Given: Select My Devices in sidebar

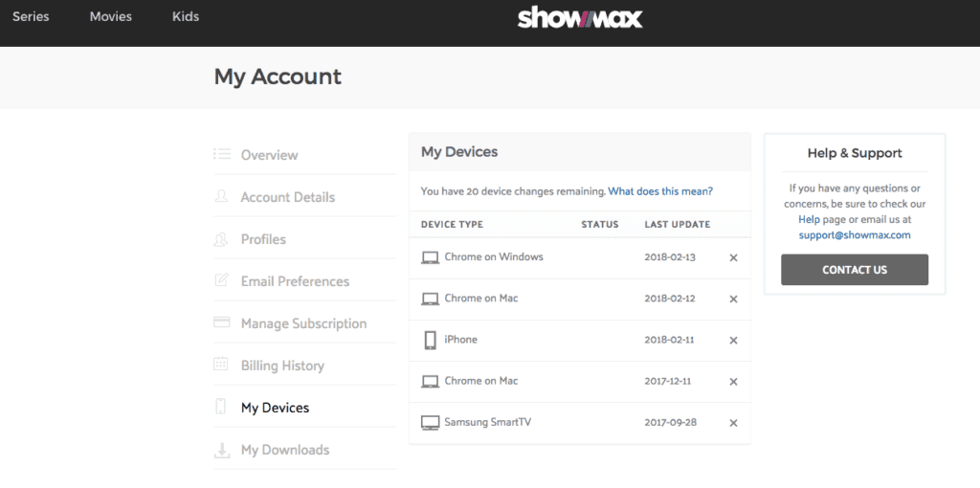Looking at the screenshot, I should click(x=275, y=408).
